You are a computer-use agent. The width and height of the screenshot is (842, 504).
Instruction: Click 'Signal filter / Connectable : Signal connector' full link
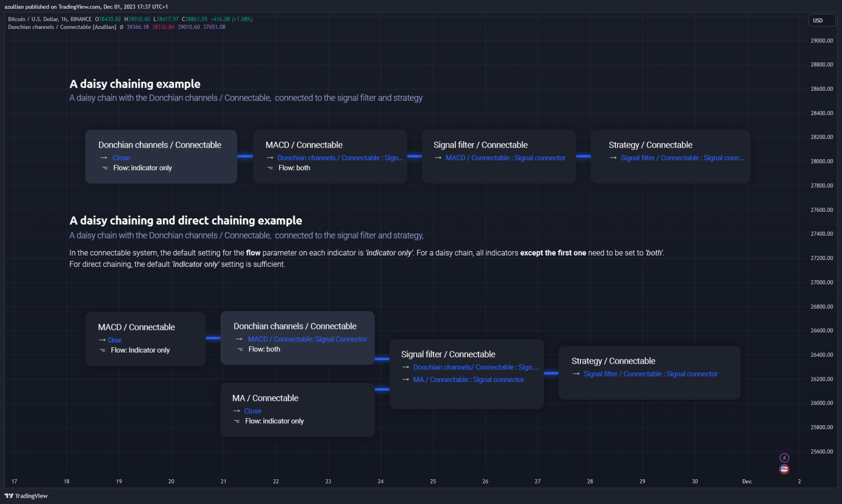click(x=651, y=374)
